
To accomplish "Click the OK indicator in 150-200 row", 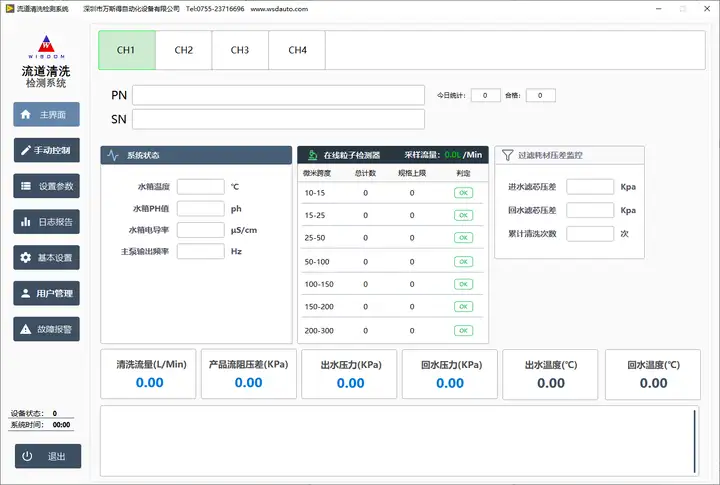I will 463,307.
